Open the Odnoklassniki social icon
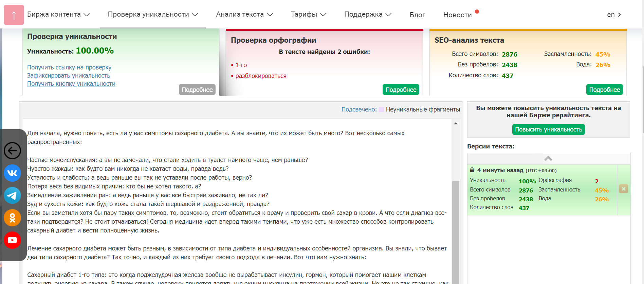Screen dimensions: 644x284 point(13,218)
